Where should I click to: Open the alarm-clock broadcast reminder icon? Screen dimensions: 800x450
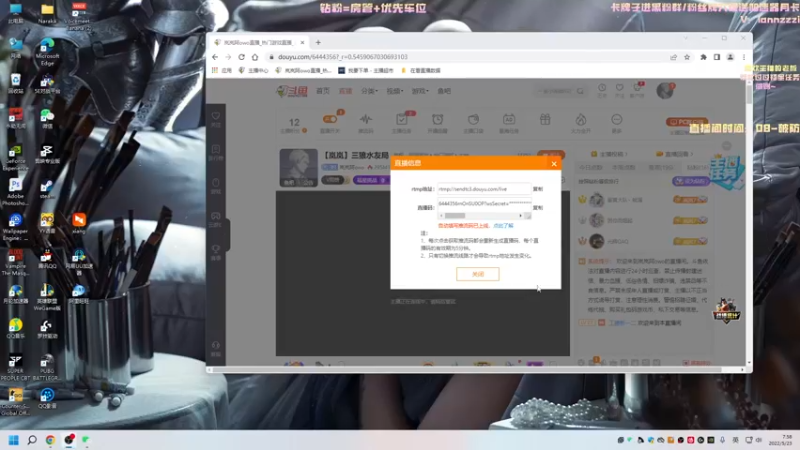click(437, 119)
